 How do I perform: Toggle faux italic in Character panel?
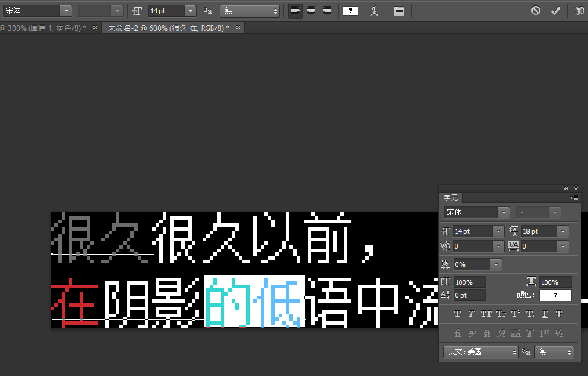click(472, 314)
